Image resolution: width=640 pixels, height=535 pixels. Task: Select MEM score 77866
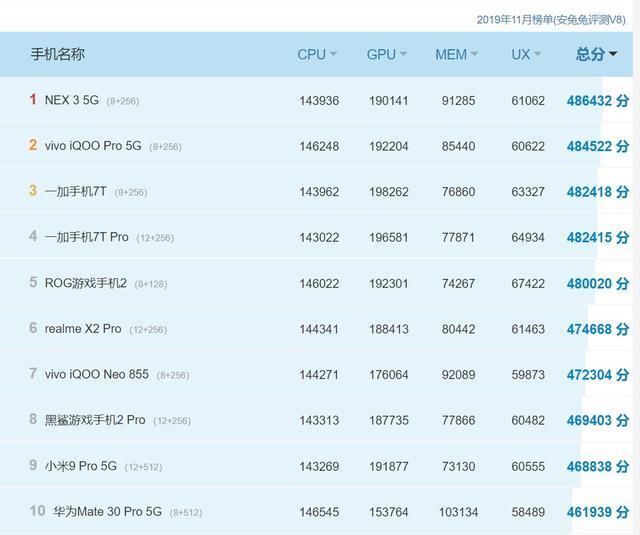pyautogui.click(x=458, y=420)
